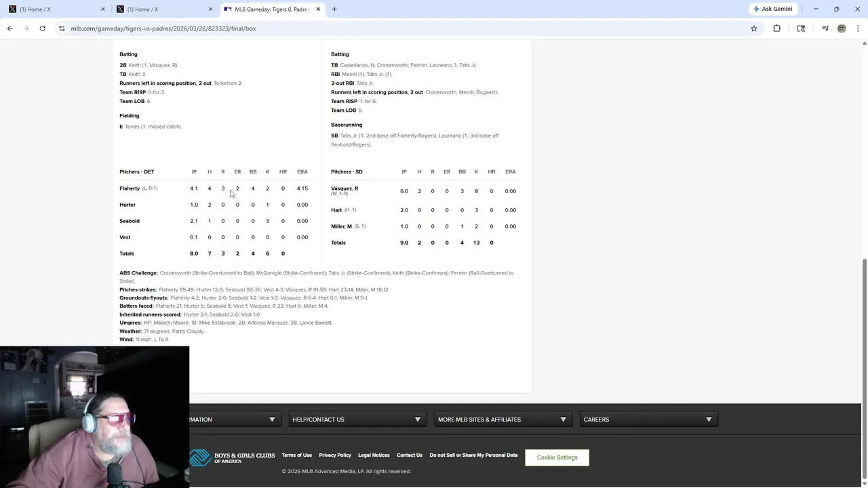Viewport: 868px width, 488px height.
Task: Open Do not Sell or Share link
Action: click(473, 455)
